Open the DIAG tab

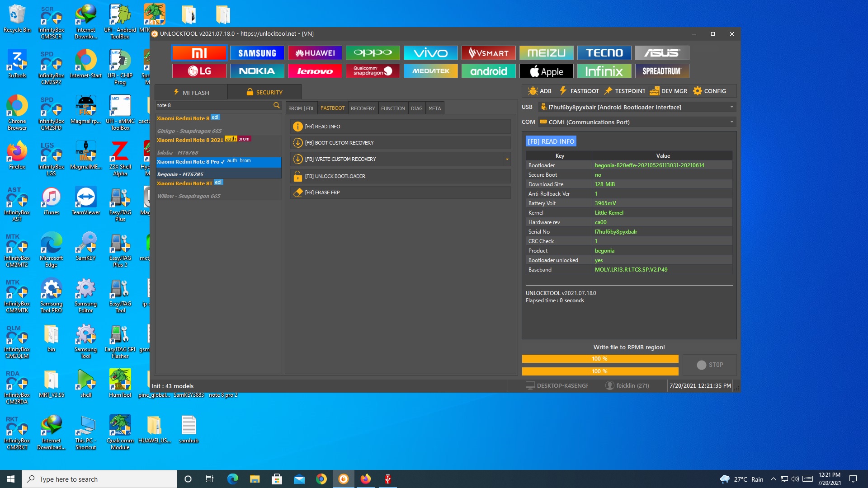coord(416,108)
